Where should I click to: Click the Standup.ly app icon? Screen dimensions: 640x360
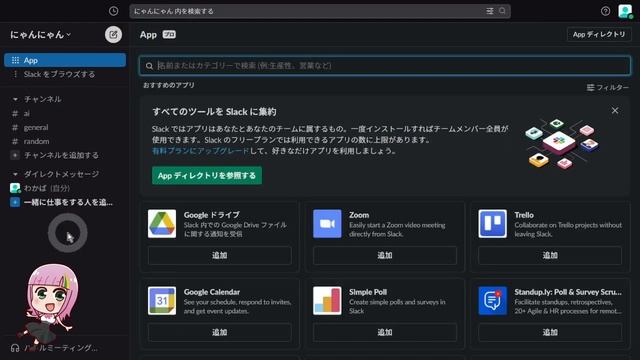[x=493, y=301]
